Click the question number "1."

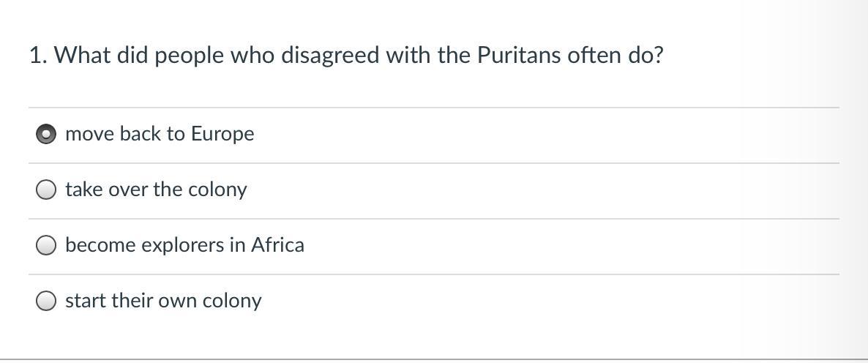click(x=38, y=56)
